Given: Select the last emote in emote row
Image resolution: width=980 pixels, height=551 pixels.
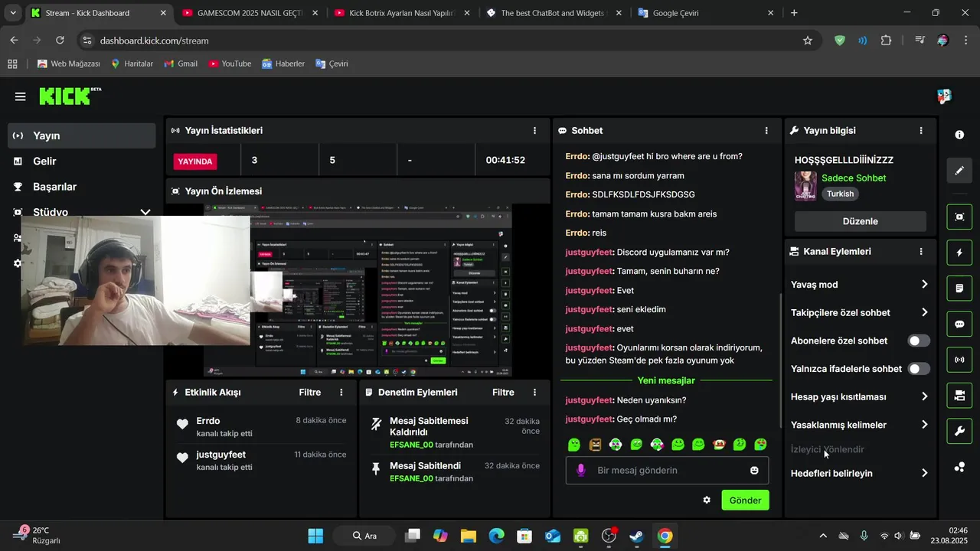Looking at the screenshot, I should [x=760, y=445].
